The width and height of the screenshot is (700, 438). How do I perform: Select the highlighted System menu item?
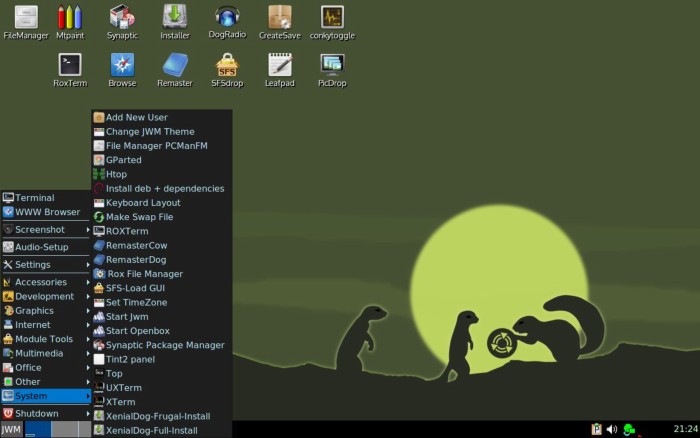tap(46, 396)
